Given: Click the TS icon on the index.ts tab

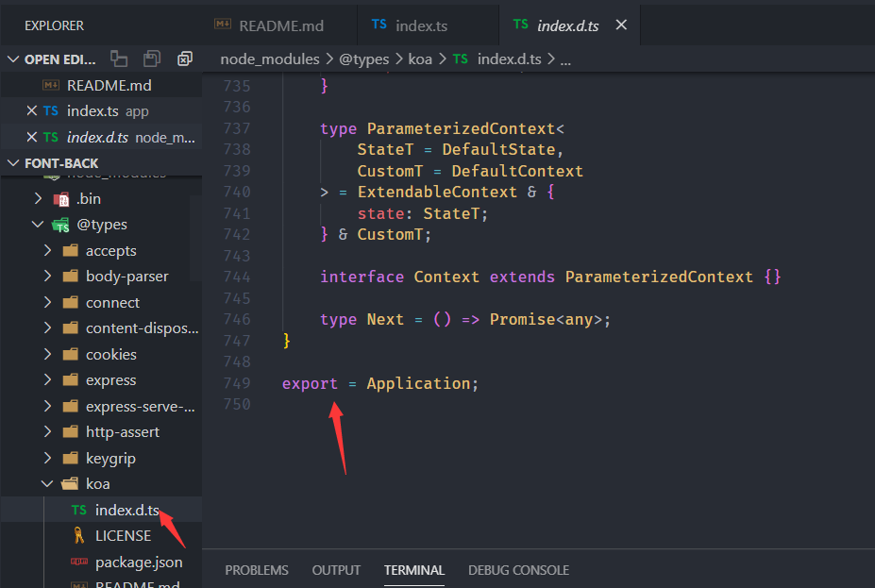Looking at the screenshot, I should [x=379, y=25].
